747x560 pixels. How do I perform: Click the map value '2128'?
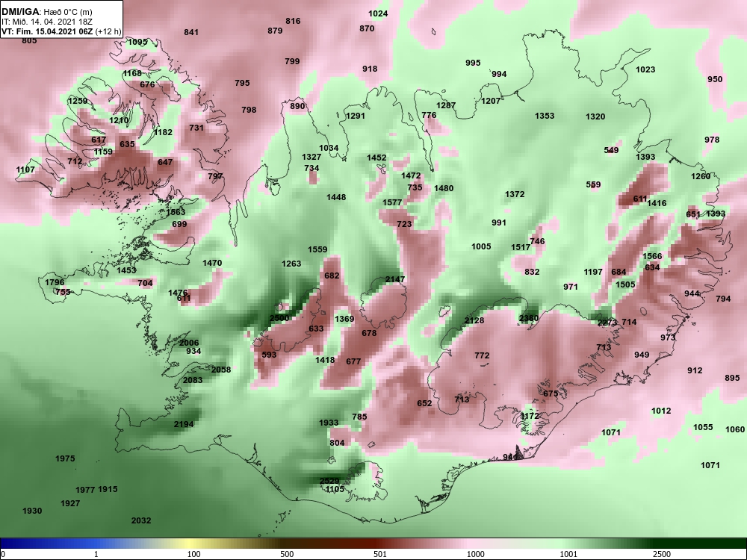(x=474, y=320)
